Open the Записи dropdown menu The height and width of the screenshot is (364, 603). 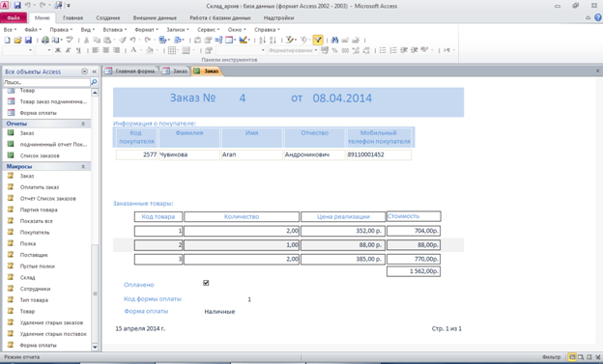click(x=177, y=30)
